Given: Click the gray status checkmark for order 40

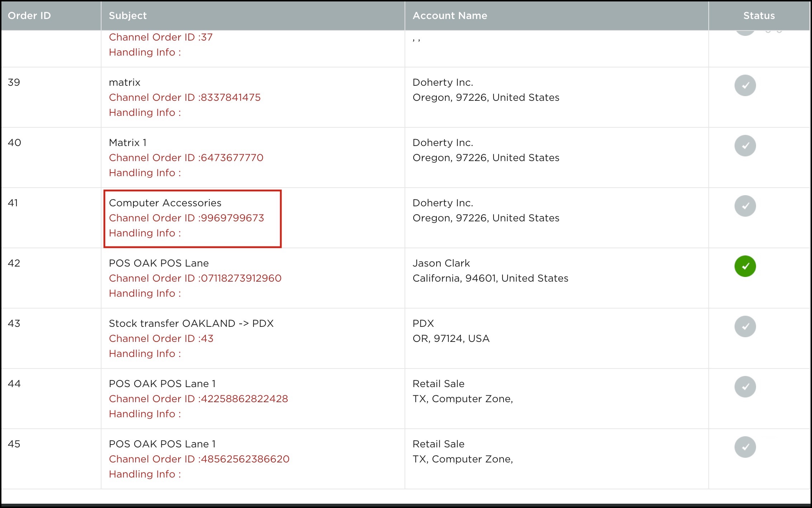Looking at the screenshot, I should click(745, 146).
